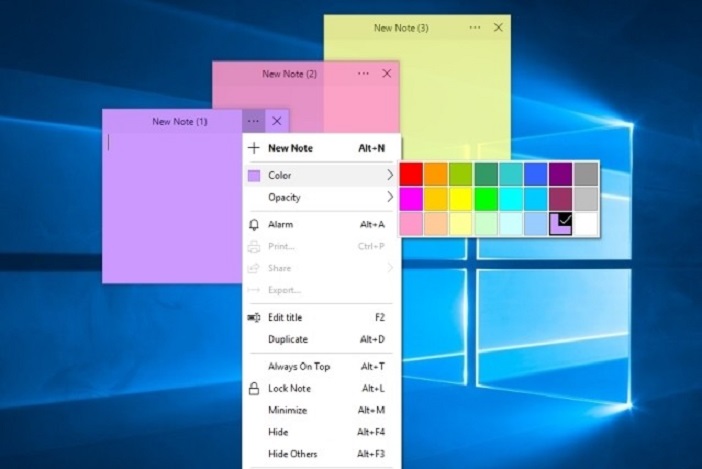
Task: Pick the light gray swatch
Action: [586, 199]
